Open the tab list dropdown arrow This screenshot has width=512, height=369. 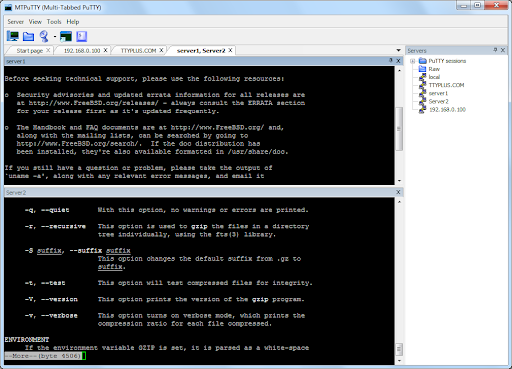coord(398,50)
